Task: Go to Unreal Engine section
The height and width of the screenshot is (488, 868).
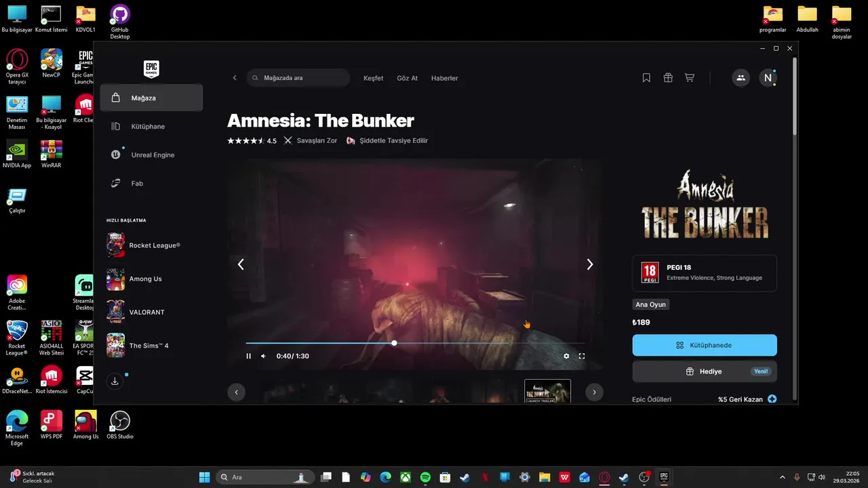Action: coord(151,155)
